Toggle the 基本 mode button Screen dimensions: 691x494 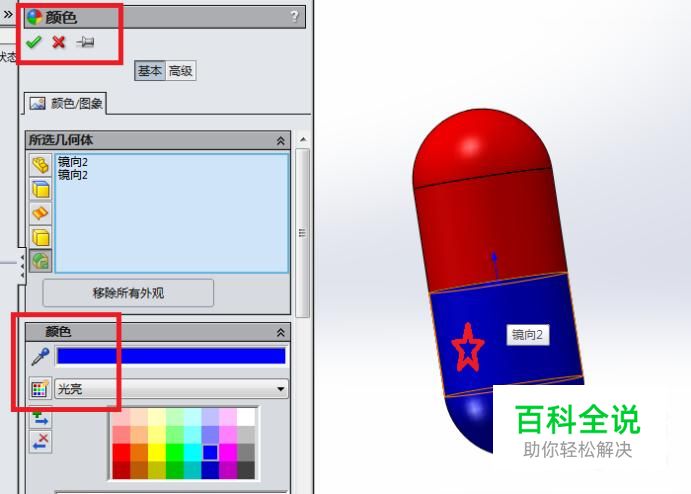(150, 71)
